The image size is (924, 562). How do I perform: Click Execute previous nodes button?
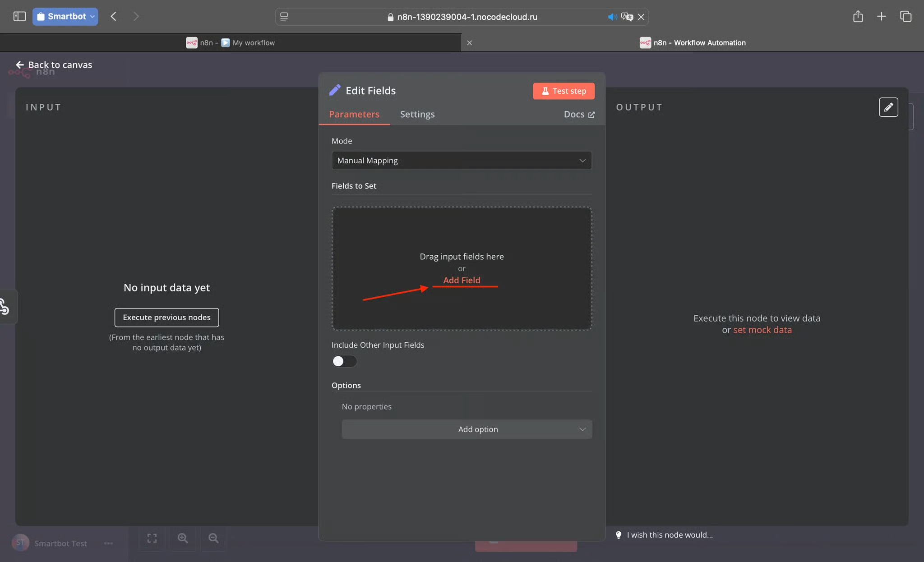tap(166, 318)
